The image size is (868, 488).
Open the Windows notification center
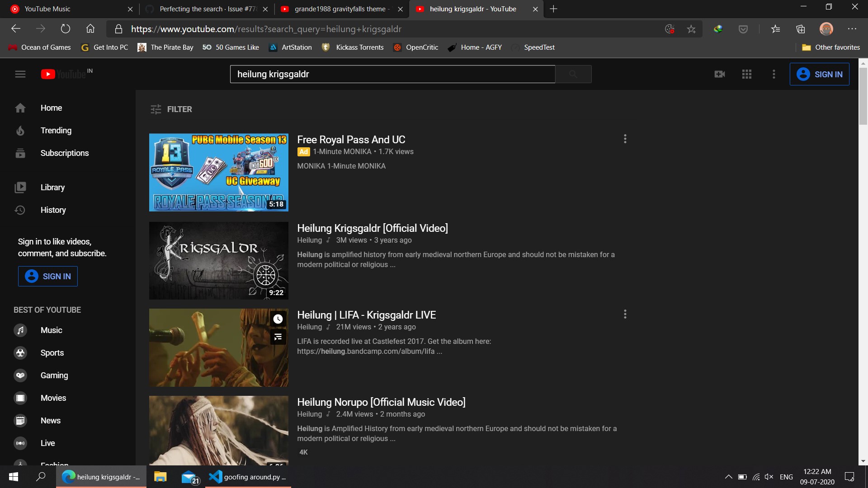tap(849, 477)
